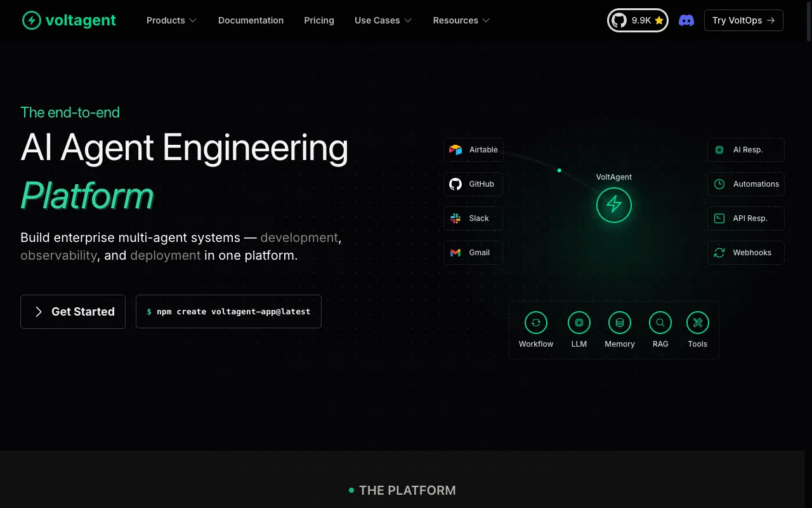Click the word development in subtitle
The width and height of the screenshot is (812, 508).
[299, 237]
